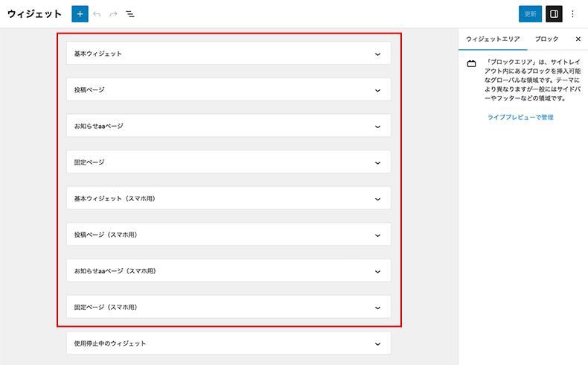This screenshot has width=588, height=365.
Task: Click the redo arrow icon
Action: click(x=113, y=13)
